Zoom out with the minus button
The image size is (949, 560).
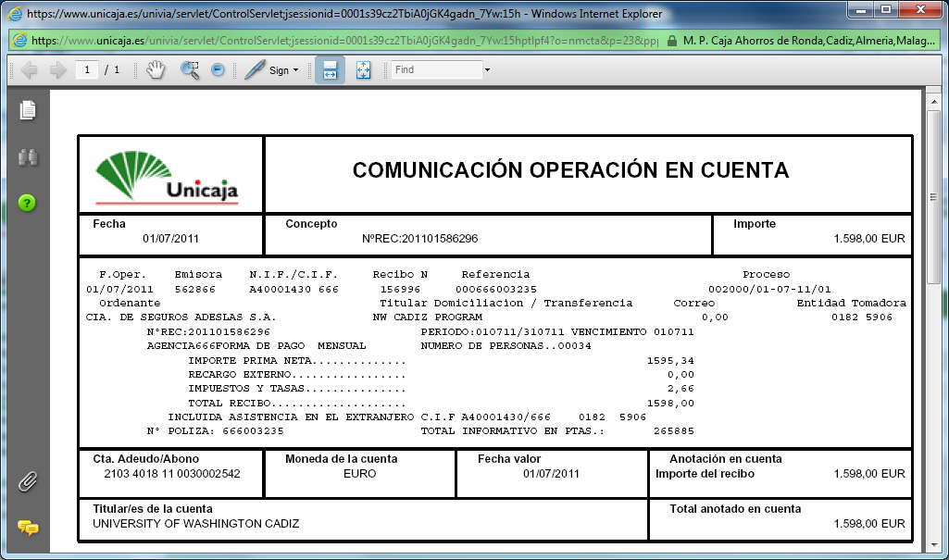[218, 70]
